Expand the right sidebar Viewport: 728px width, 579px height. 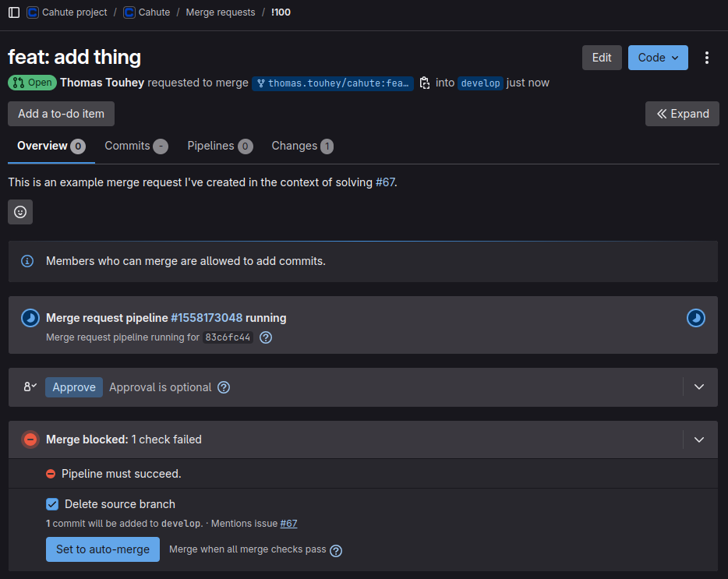pyautogui.click(x=682, y=114)
